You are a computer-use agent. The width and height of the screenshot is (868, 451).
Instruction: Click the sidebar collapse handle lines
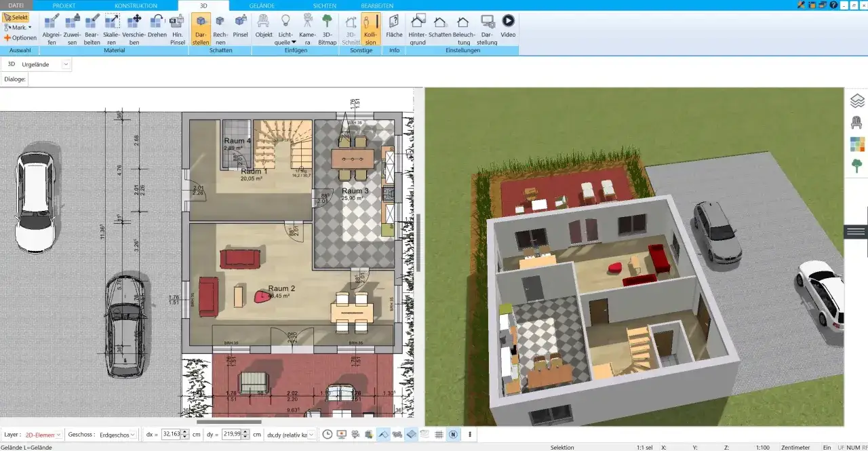point(856,231)
